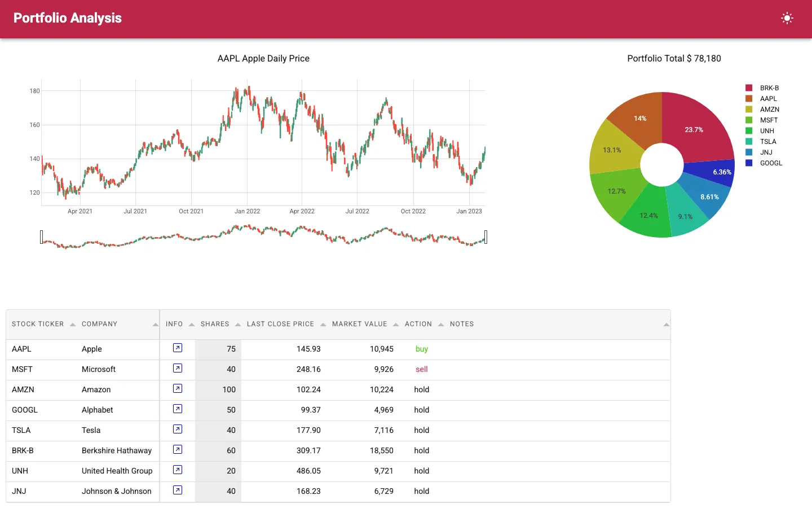Sort by Action column arrow
The height and width of the screenshot is (508, 812).
441,325
